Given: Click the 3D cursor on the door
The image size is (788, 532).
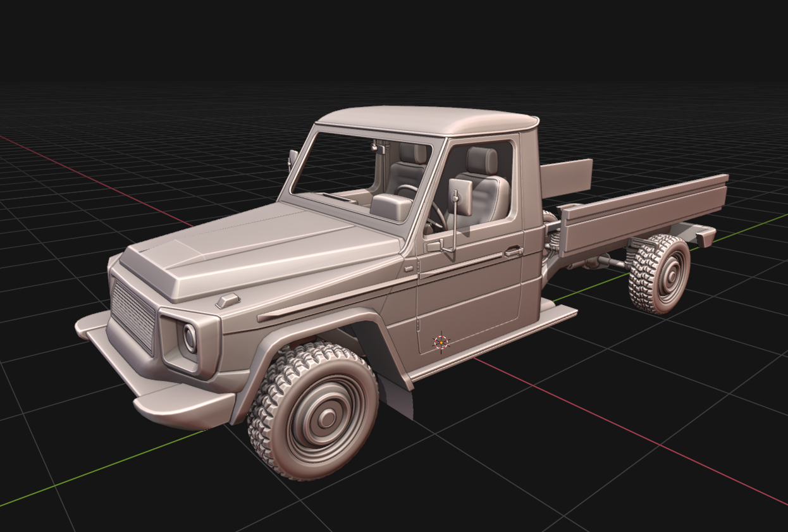Looking at the screenshot, I should 441,342.
